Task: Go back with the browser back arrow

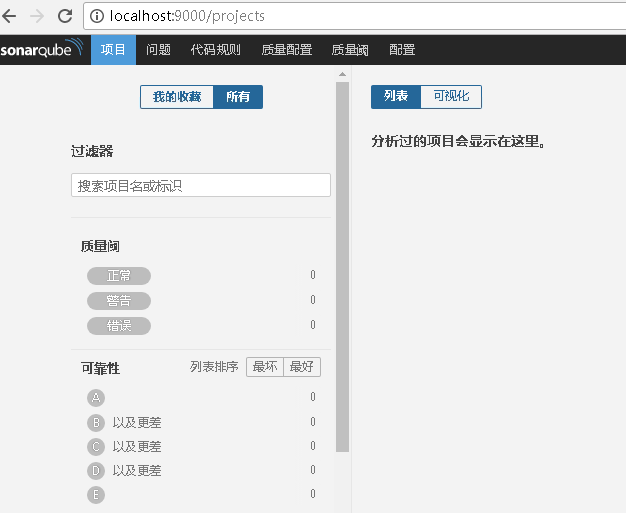Action: (x=9, y=16)
